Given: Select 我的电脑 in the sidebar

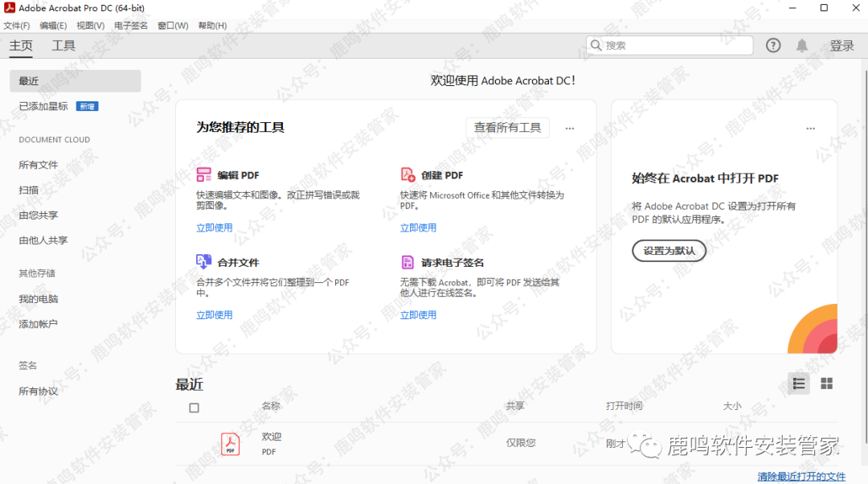Looking at the screenshot, I should click(39, 299).
